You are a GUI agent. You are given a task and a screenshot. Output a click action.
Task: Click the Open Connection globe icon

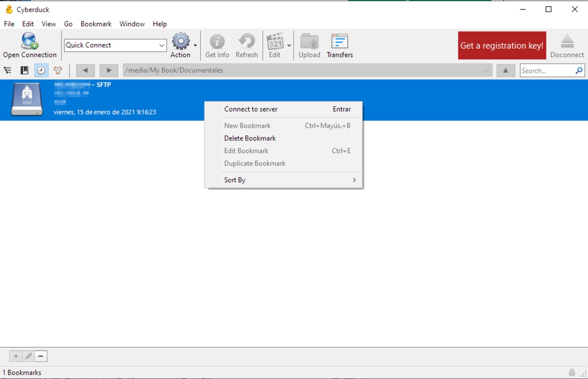29,41
